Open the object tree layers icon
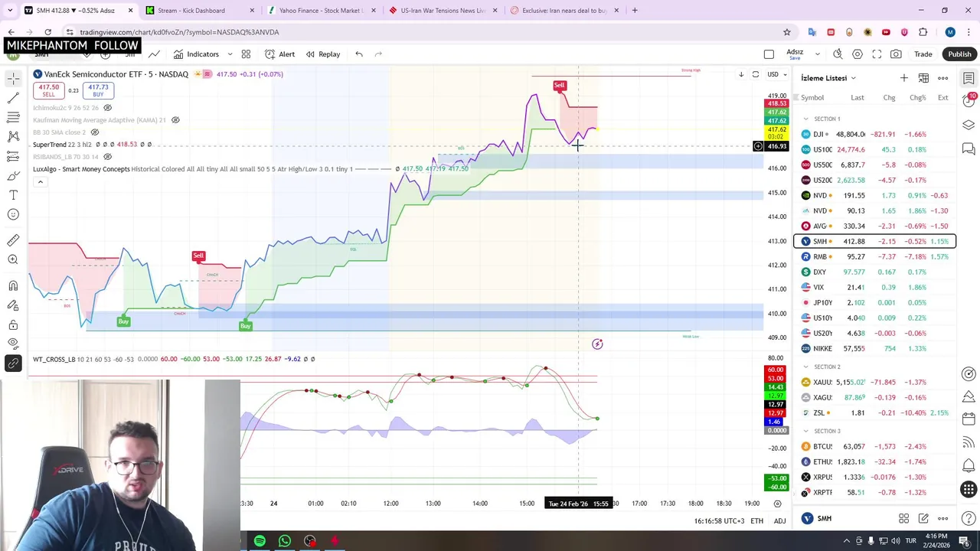The width and height of the screenshot is (980, 551). 969,126
